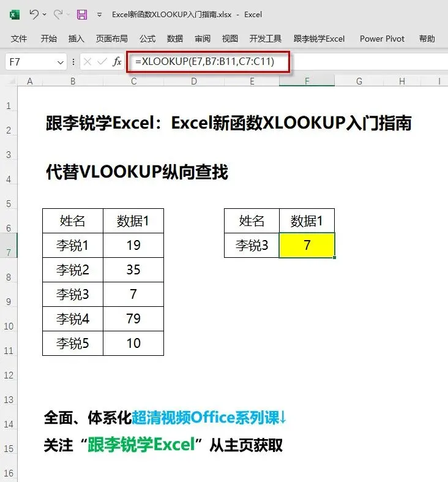The width and height of the screenshot is (448, 482).
Task: Click the three-dot handle beside the Name Box
Action: 73,62
